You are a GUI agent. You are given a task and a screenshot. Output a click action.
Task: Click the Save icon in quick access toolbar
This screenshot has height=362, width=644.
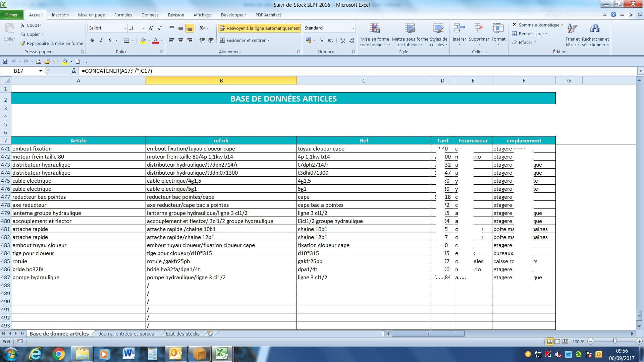point(5,61)
